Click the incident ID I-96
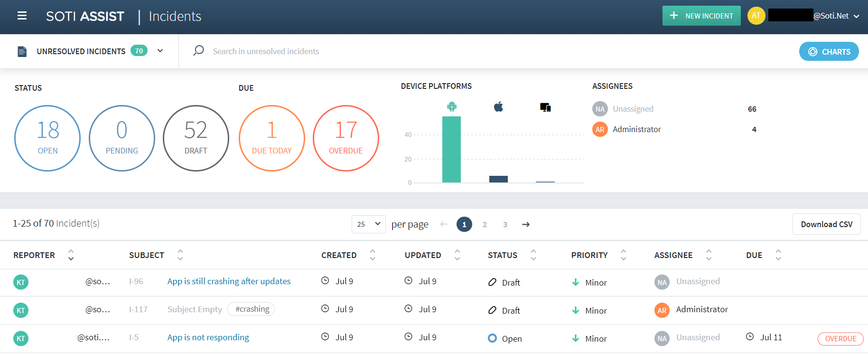The height and width of the screenshot is (354, 868). (136, 281)
